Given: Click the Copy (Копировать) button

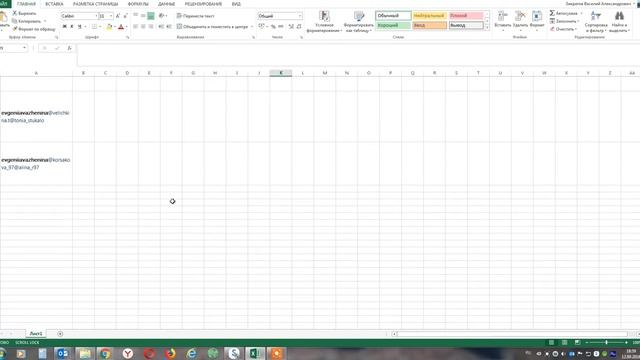Looking at the screenshot, I should 27,21.
